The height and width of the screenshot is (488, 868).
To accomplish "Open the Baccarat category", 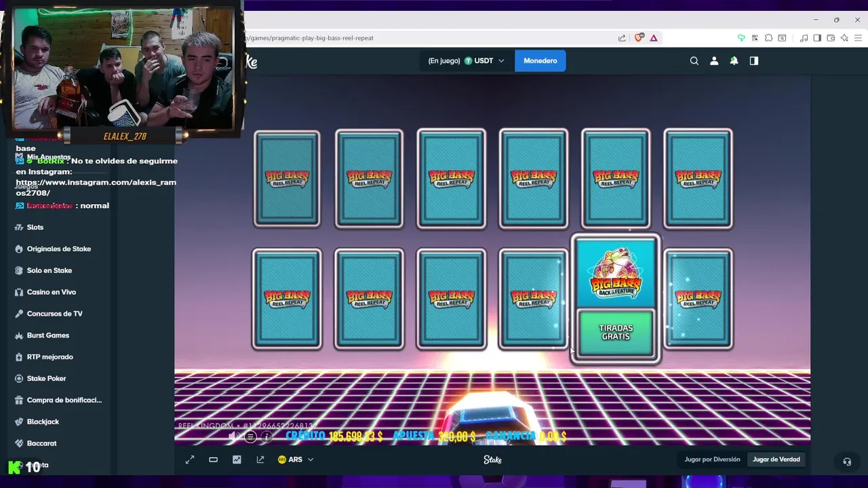I will click(x=41, y=443).
